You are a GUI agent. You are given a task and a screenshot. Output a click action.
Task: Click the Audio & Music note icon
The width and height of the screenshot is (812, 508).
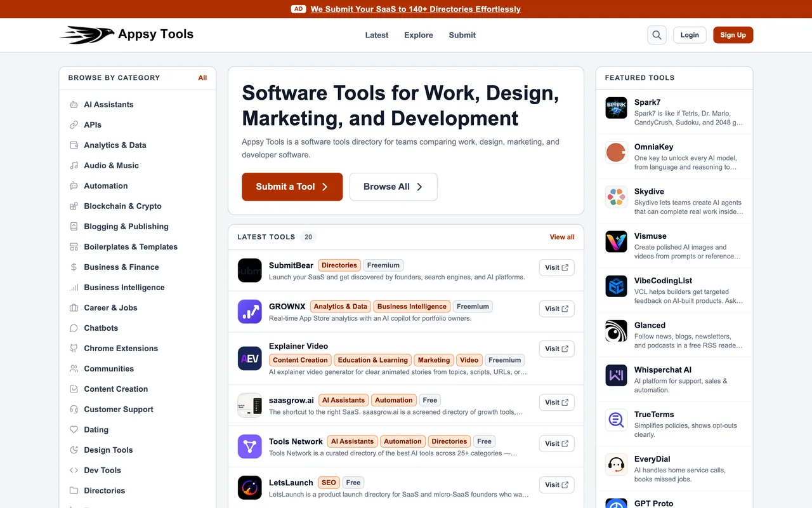pyautogui.click(x=74, y=166)
